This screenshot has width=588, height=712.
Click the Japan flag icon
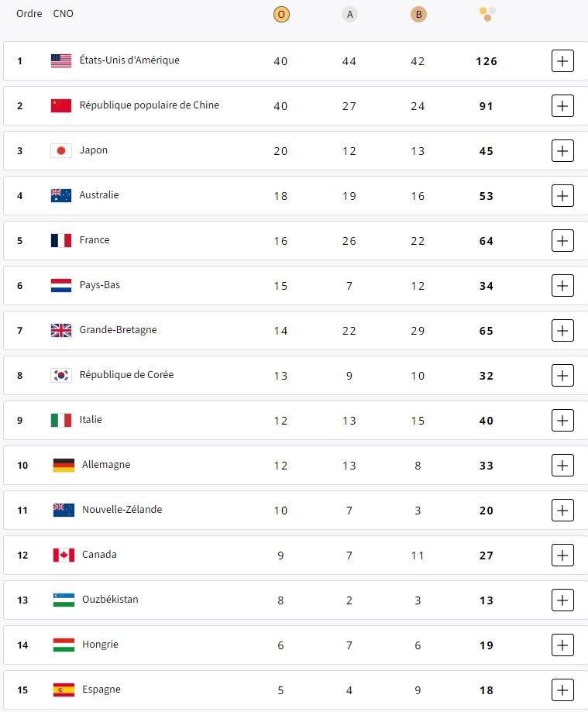click(61, 151)
